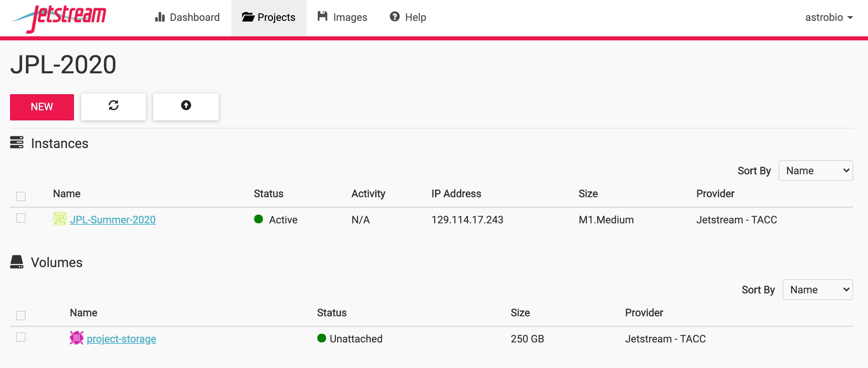The width and height of the screenshot is (868, 368).
Task: Open the JPL-Summer-2020 instance link
Action: (113, 220)
